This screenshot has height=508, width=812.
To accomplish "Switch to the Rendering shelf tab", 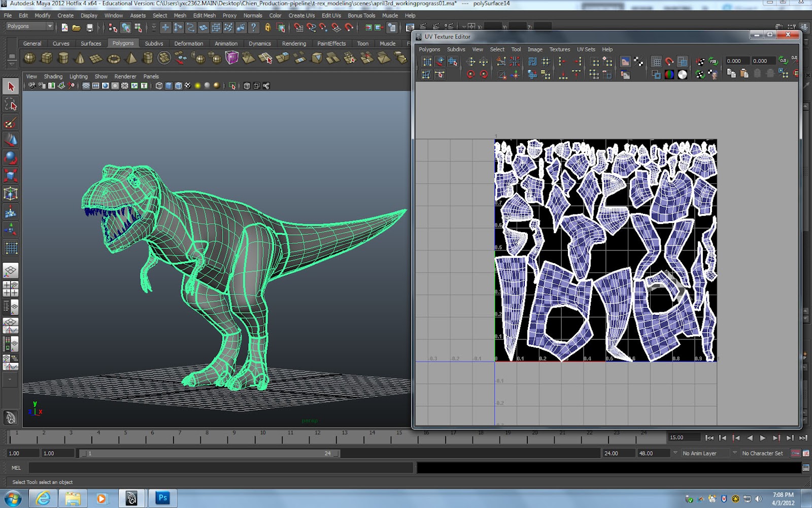I will [294, 44].
